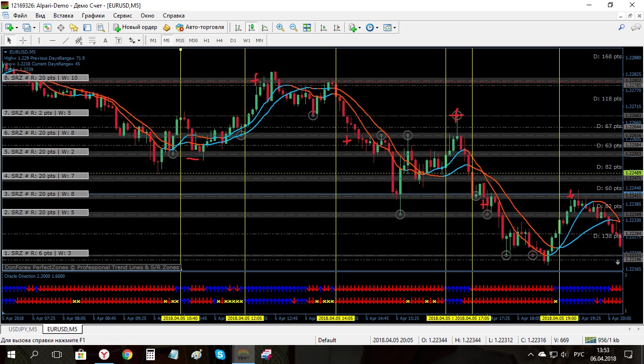Select the cursor arrow tool
This screenshot has height=364, width=644.
pyautogui.click(x=9, y=40)
